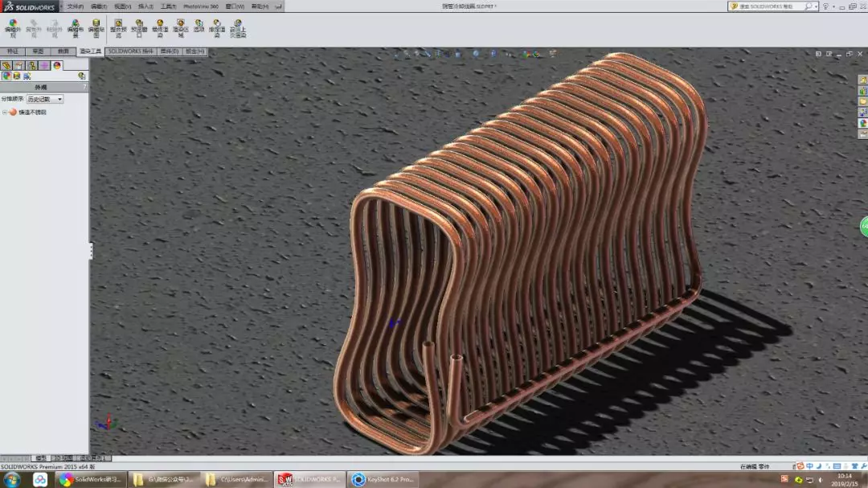This screenshot has height=488, width=868.
Task: Switch to the Model tab at bottom
Action: pos(40,458)
